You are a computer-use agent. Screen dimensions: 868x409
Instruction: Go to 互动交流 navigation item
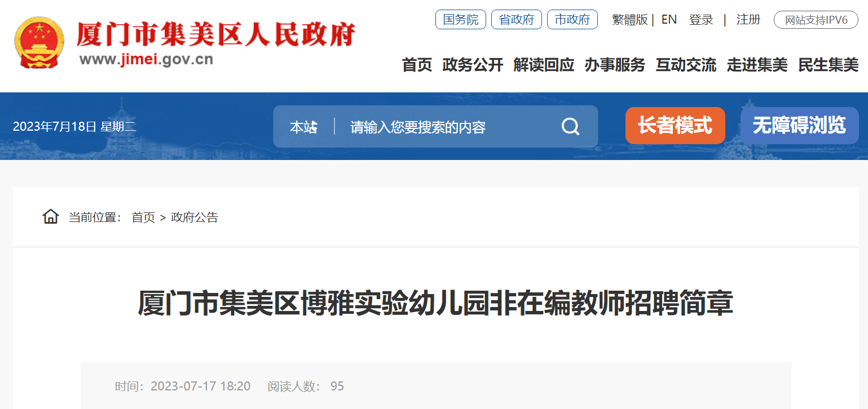coord(686,65)
